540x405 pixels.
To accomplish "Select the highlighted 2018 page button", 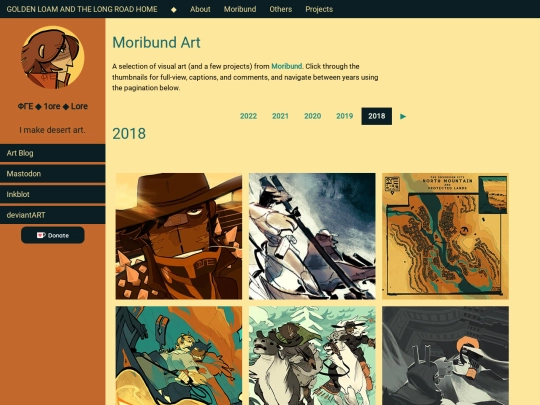I will (x=376, y=116).
